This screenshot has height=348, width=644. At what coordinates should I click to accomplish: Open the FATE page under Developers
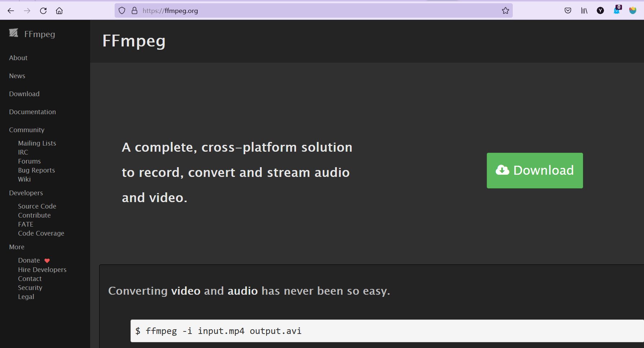coord(26,224)
